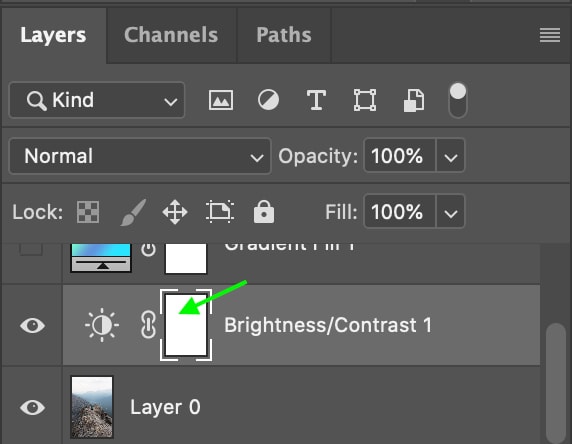The width and height of the screenshot is (572, 444).
Task: Expand the Opacity slider arrow
Action: coord(451,156)
